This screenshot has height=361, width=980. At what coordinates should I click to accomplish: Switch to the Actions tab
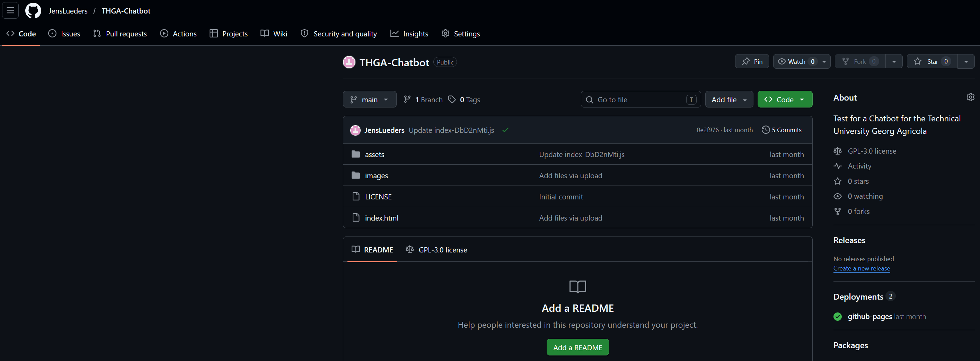click(178, 34)
